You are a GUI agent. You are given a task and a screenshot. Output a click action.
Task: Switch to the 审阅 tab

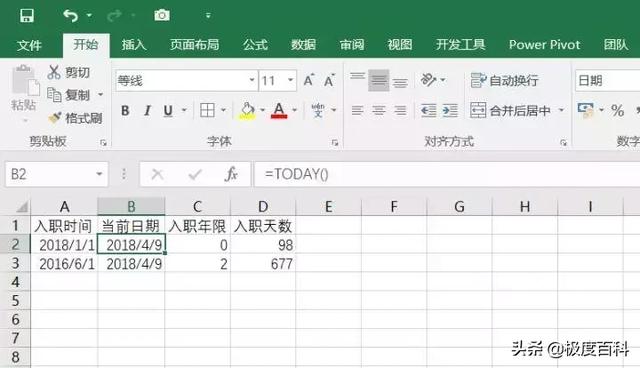(x=352, y=44)
